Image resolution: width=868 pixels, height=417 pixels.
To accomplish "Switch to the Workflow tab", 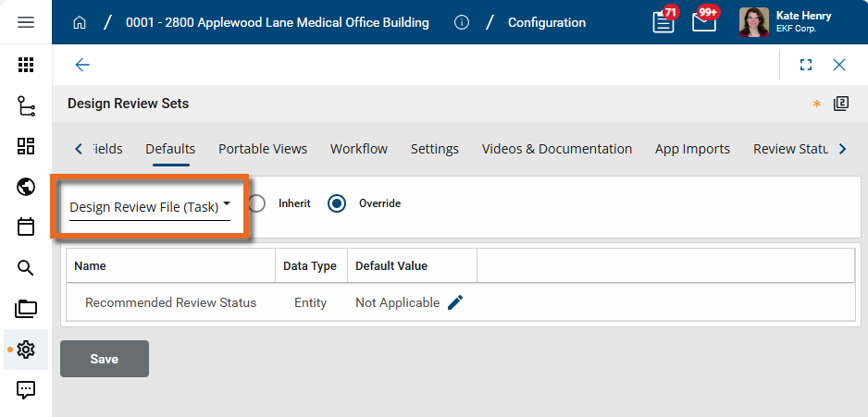I will click(359, 149).
